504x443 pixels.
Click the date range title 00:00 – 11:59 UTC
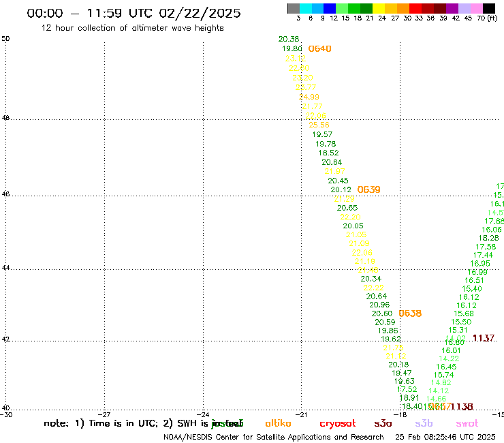[133, 13]
